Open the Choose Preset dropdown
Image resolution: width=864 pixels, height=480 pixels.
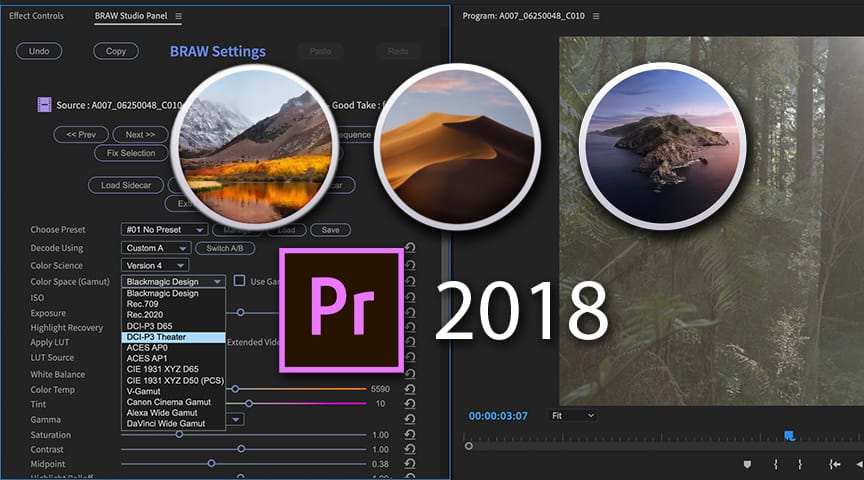[163, 230]
